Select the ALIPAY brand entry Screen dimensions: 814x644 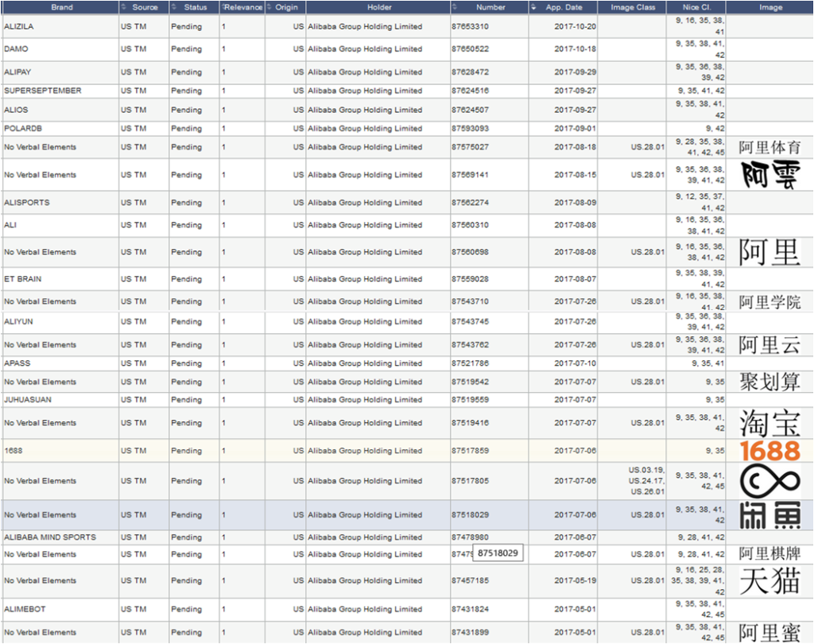[19, 72]
